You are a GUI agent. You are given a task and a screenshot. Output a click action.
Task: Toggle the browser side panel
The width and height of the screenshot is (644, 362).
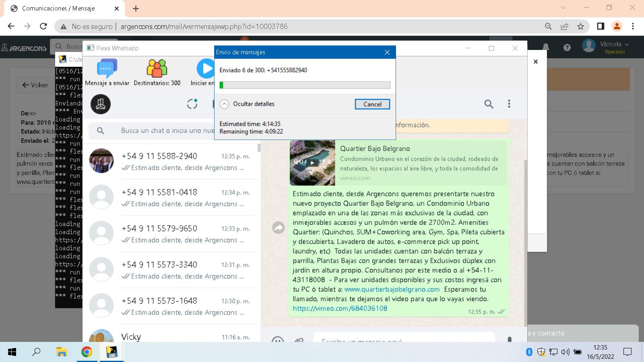tap(601, 26)
